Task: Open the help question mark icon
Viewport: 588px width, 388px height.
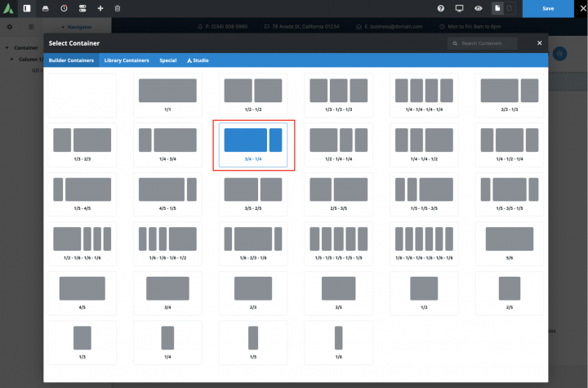Action: pos(441,8)
